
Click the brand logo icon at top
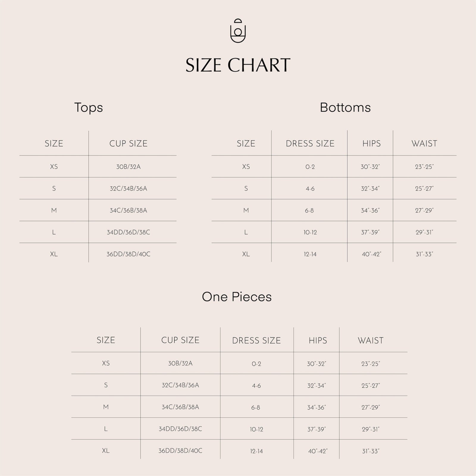pyautogui.click(x=238, y=31)
